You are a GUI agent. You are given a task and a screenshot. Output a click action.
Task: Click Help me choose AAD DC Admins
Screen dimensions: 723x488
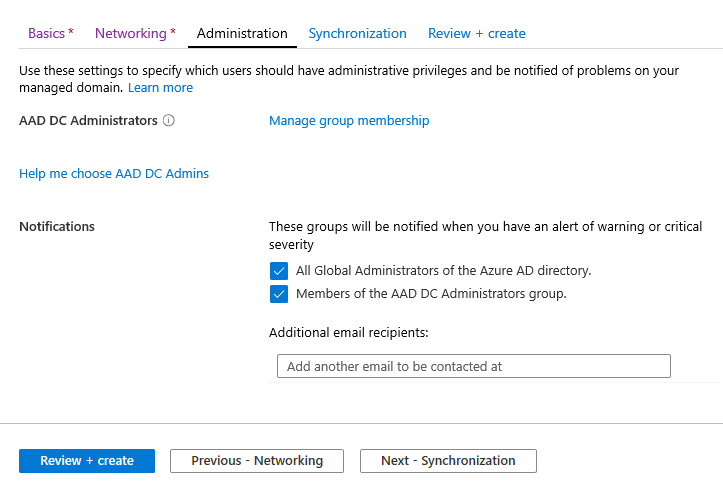point(114,174)
